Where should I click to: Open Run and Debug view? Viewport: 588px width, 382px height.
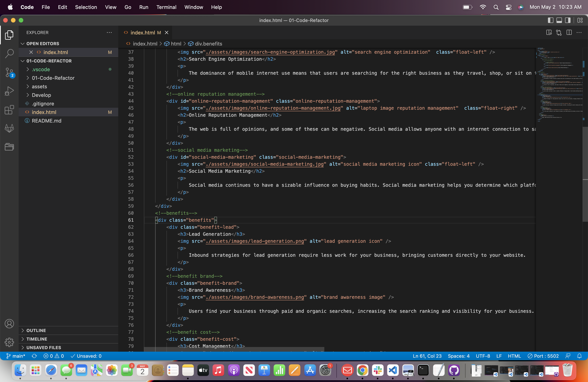click(x=9, y=91)
